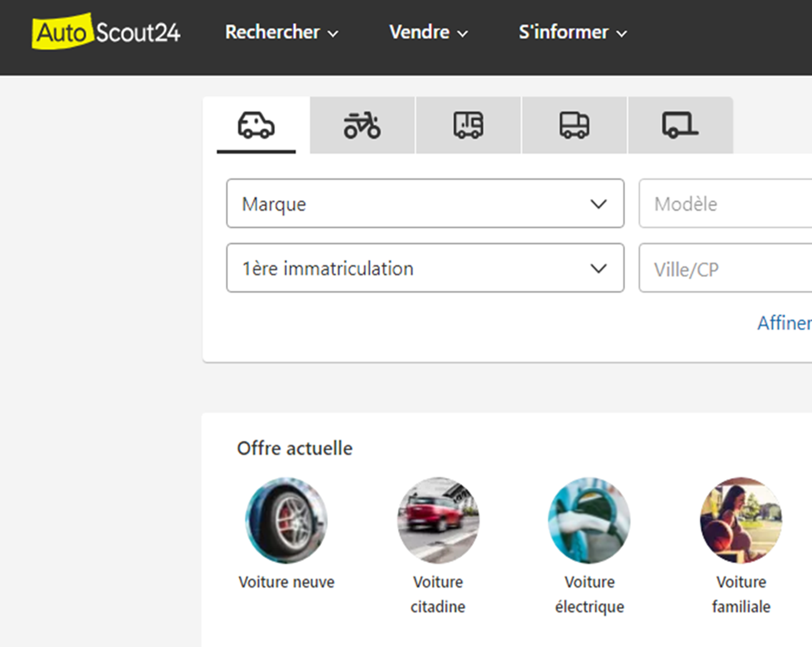The width and height of the screenshot is (812, 647).
Task: Select the car vehicle type tab
Action: [256, 125]
